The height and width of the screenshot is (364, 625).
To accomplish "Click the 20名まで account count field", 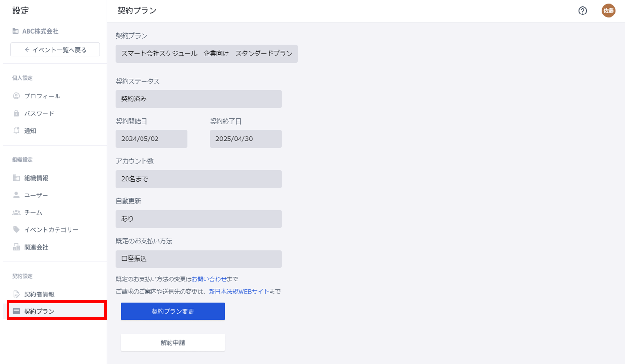I will point(199,179).
